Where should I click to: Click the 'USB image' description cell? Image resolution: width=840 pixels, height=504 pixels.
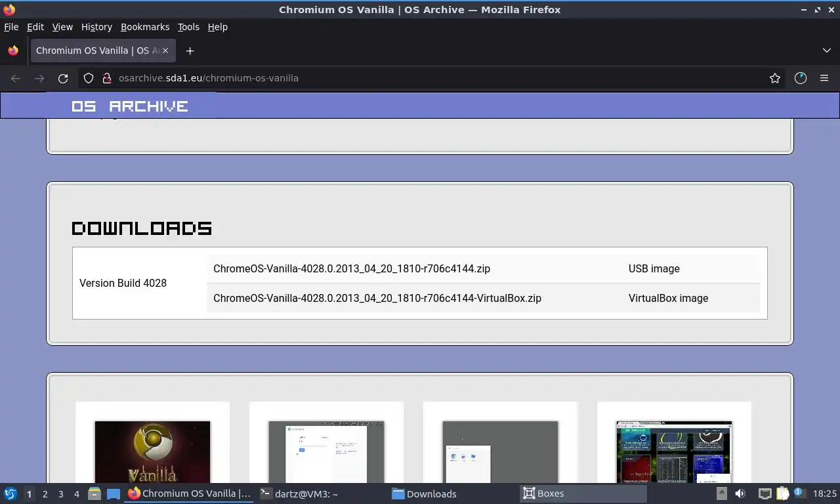click(x=654, y=268)
